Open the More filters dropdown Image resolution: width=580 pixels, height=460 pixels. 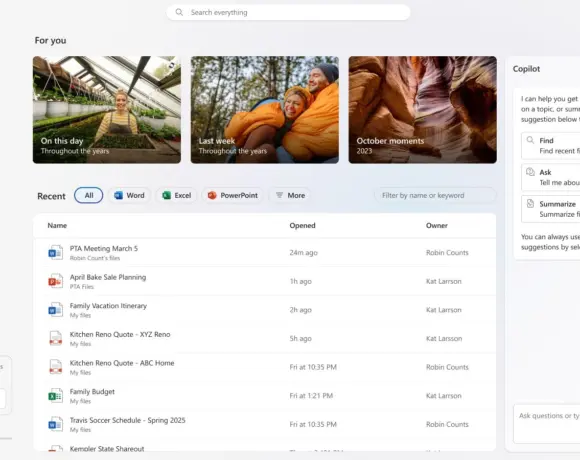point(290,195)
